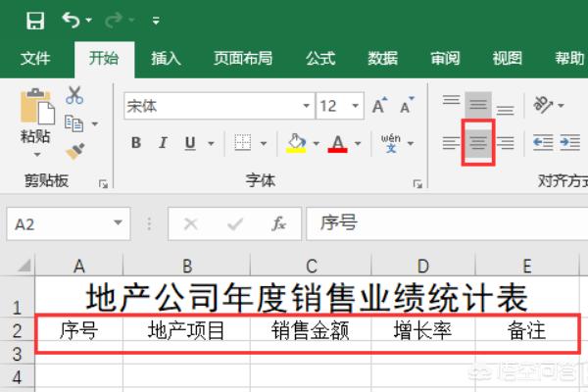588x392 pixels.
Task: Select row 3 header
Action: click(x=18, y=354)
